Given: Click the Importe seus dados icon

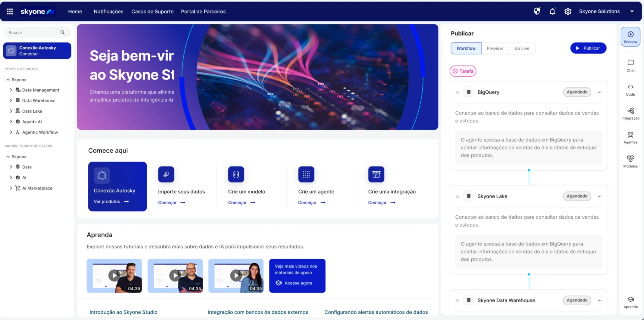Looking at the screenshot, I should 166,174.
